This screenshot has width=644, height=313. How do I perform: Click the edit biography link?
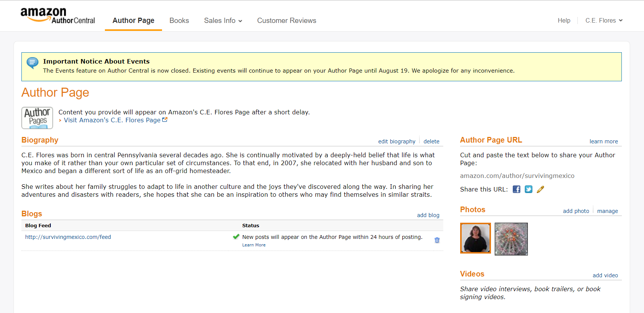coord(397,141)
